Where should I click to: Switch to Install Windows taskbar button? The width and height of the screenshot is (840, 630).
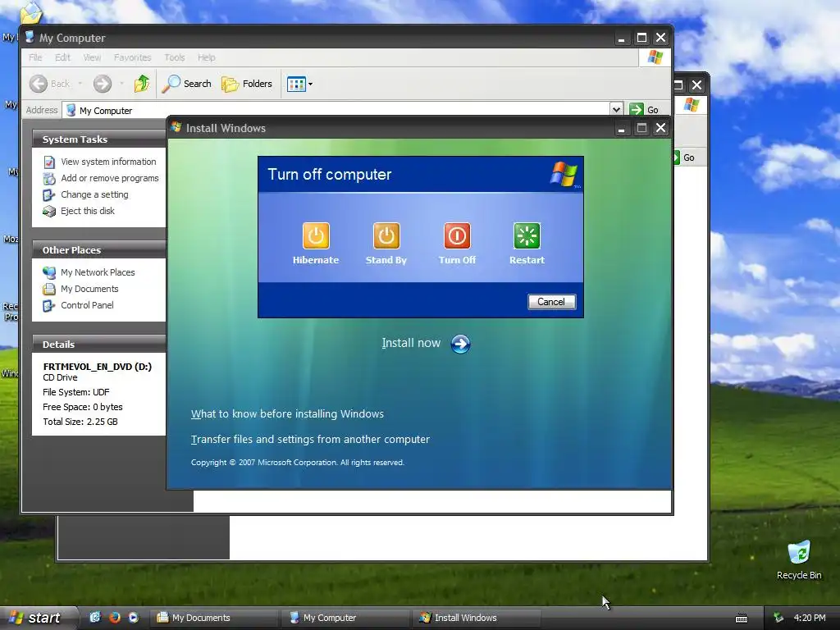click(x=477, y=618)
